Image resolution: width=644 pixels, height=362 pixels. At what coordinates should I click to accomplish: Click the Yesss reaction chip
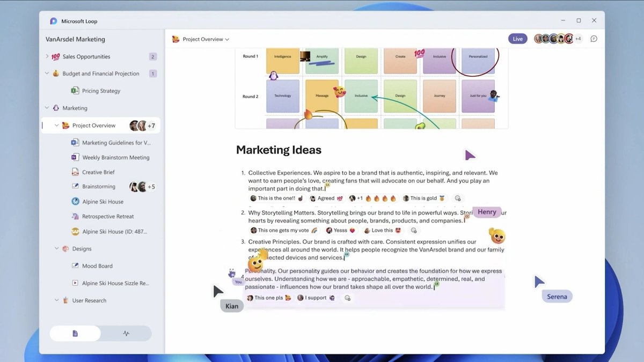pyautogui.click(x=341, y=231)
